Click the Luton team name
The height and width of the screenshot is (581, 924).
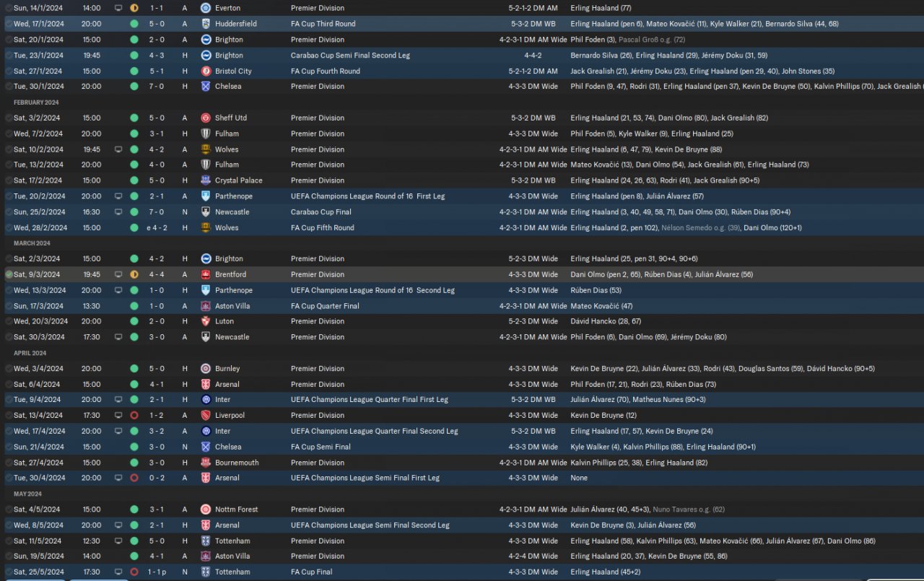pyautogui.click(x=225, y=321)
